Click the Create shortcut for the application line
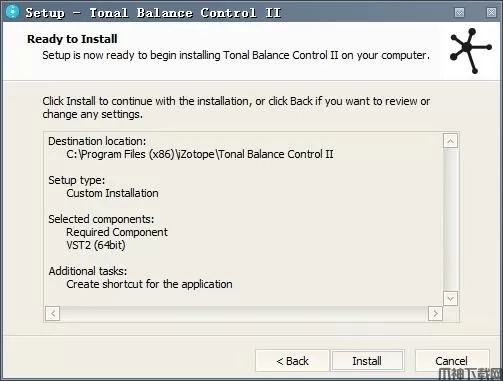The height and width of the screenshot is (381, 503). coord(149,284)
